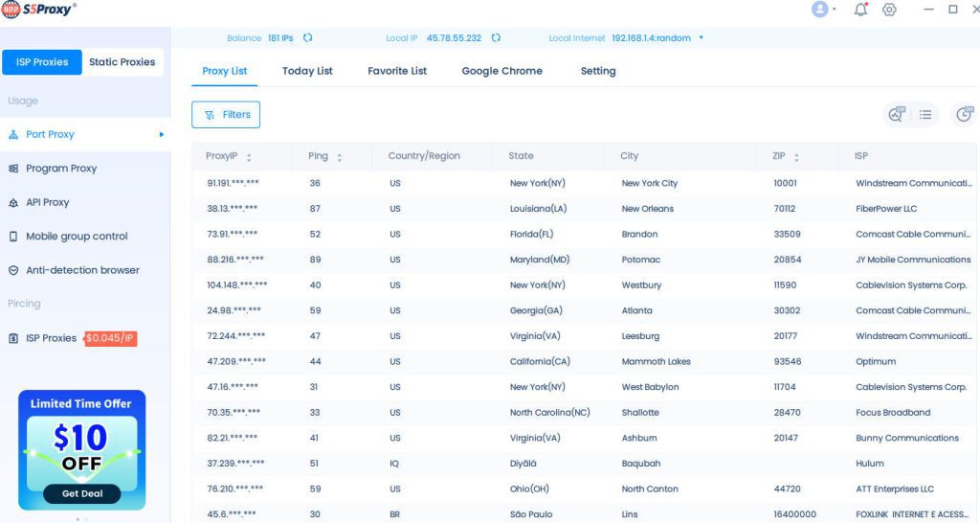Viewport: 980px width, 523px height.
Task: Refresh the Local IP address
Action: 496,38
